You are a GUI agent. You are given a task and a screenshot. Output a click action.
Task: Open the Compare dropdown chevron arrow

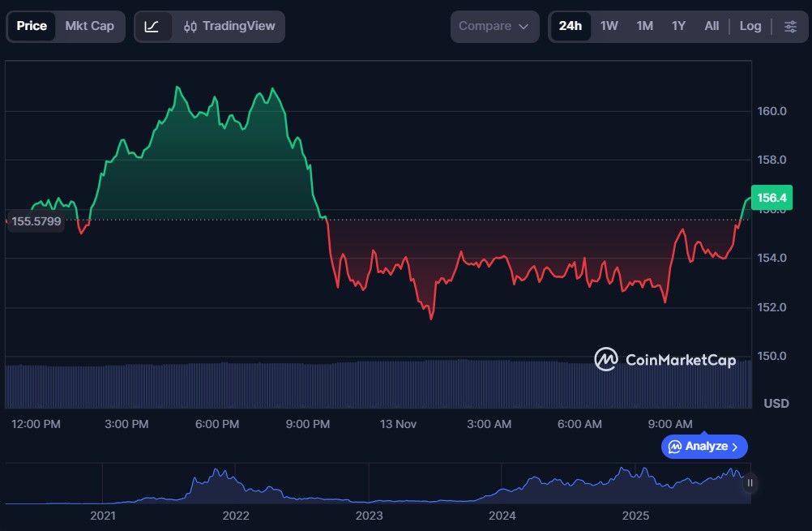pyautogui.click(x=524, y=27)
